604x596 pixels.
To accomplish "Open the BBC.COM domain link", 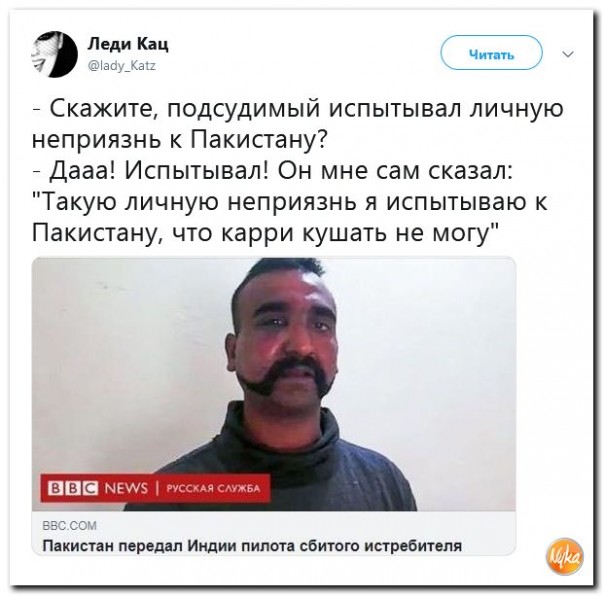I will (69, 525).
